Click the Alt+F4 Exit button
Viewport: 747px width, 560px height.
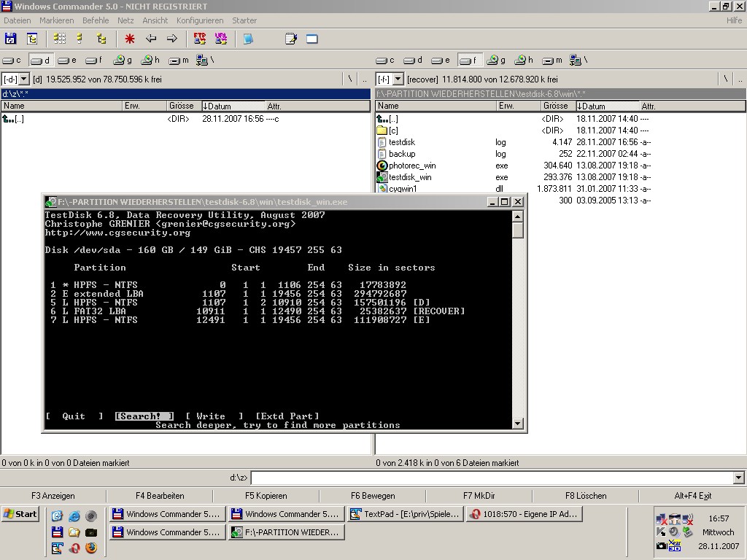[693, 496]
